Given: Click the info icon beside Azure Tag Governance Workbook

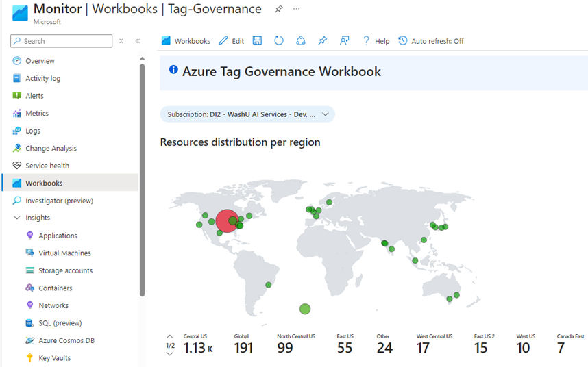Looking at the screenshot, I should 173,69.
